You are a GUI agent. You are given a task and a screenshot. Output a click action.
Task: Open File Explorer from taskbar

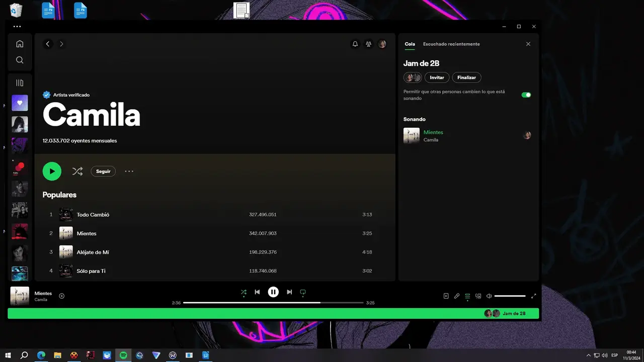tap(57, 355)
